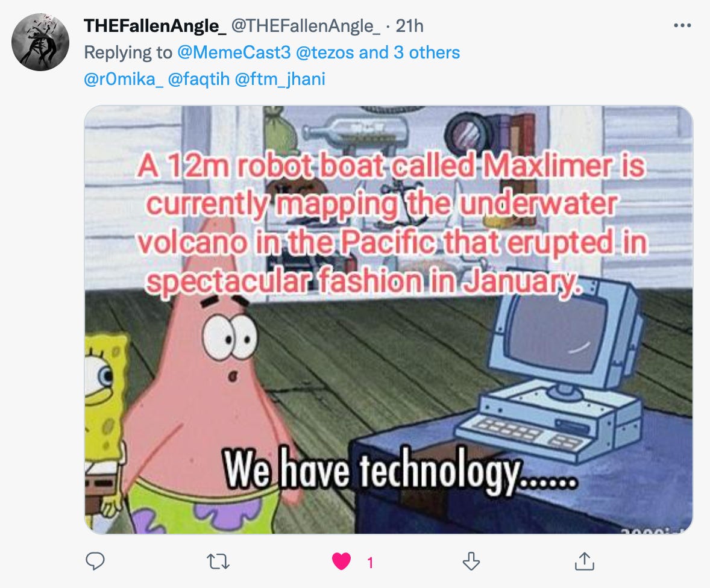The image size is (710, 588).
Task: Visit the @MemeCast3 mention link
Action: (234, 52)
